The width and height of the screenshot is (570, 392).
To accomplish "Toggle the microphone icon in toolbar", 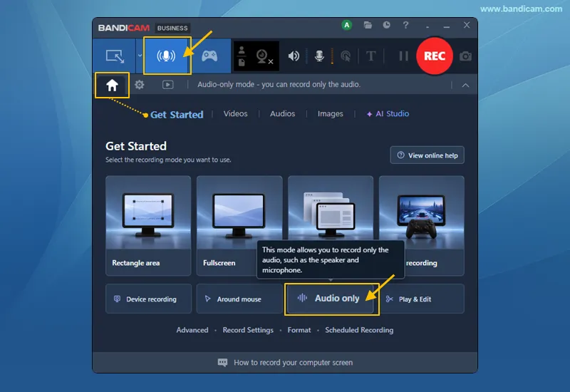I will click(x=319, y=56).
